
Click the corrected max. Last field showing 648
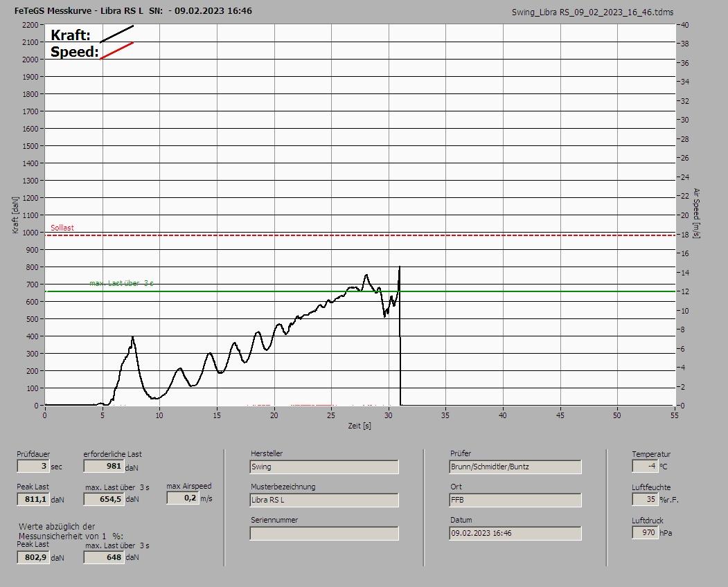[104, 557]
